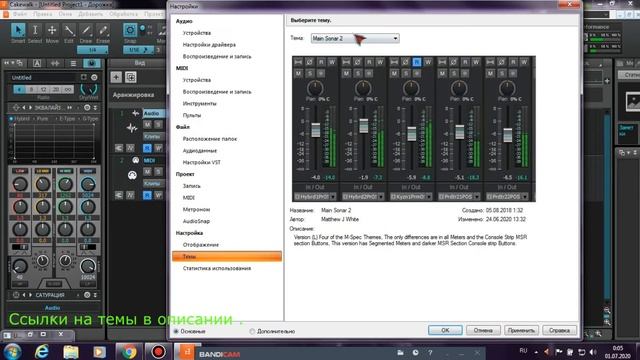
Task: Mute the Audio track with M button
Action: pyautogui.click(x=147, y=124)
